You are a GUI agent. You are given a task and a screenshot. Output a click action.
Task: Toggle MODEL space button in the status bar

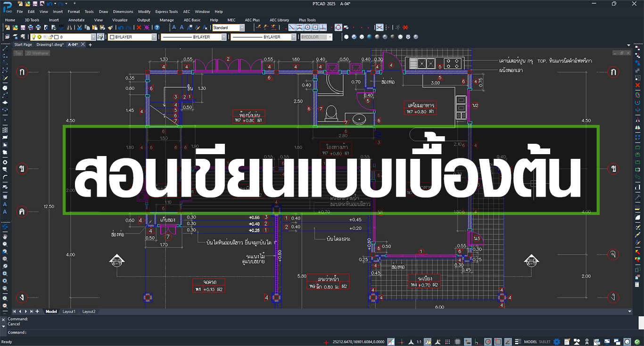[x=530, y=342]
